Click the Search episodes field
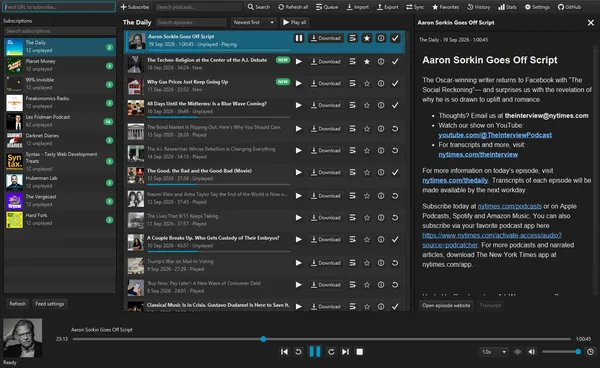 point(191,23)
